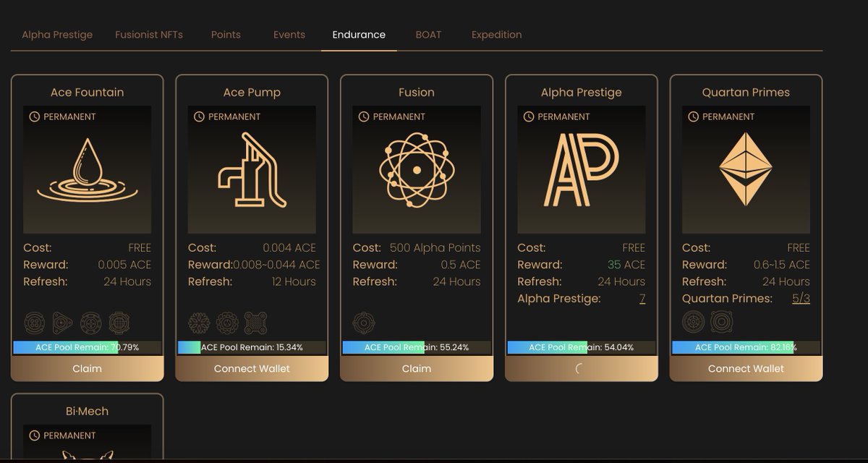Click the square mesh badge in Ace Pump
Viewport: 868px width, 463px height.
point(255,323)
